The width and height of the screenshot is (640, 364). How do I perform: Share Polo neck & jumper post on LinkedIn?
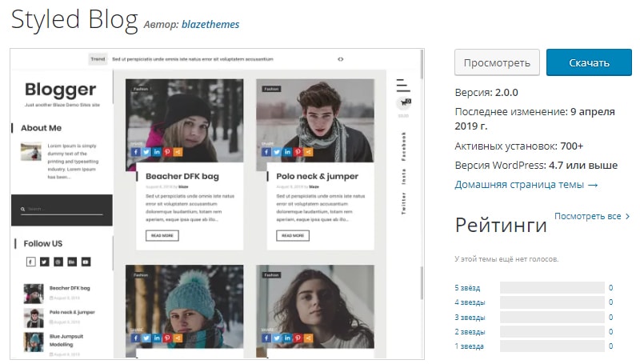(x=287, y=152)
